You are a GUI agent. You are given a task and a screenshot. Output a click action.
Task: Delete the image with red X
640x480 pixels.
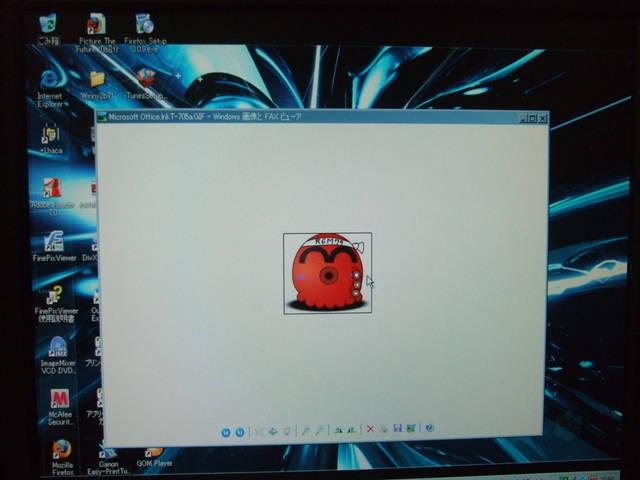click(x=370, y=429)
